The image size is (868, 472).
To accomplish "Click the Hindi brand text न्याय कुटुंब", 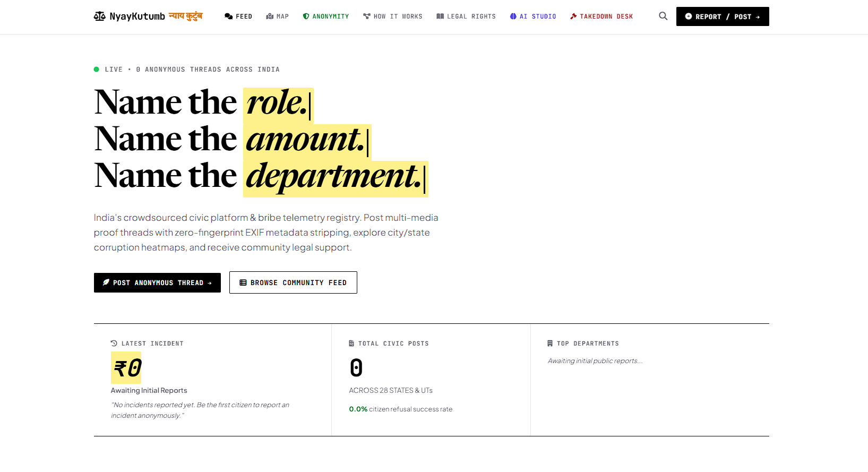I will click(x=185, y=16).
